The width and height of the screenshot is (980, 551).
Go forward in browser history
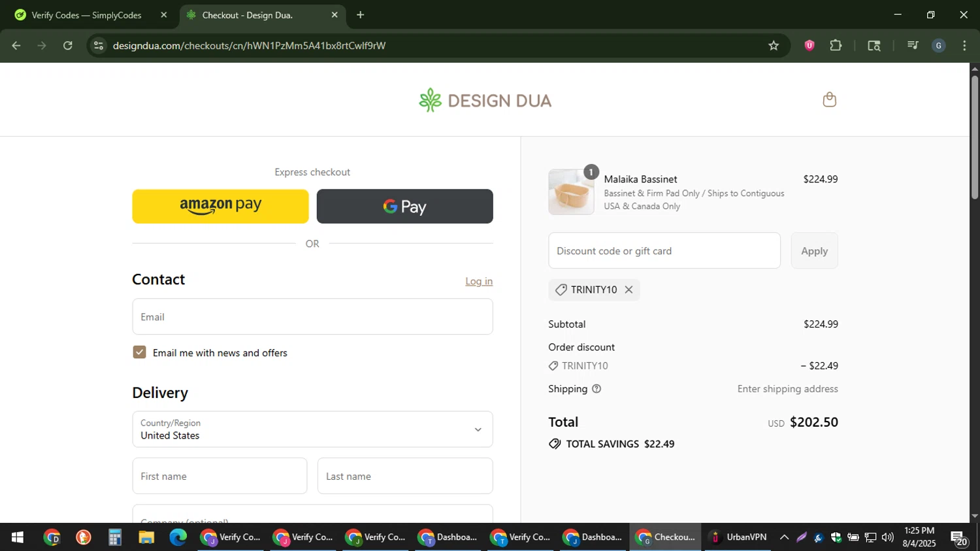pyautogui.click(x=42, y=46)
